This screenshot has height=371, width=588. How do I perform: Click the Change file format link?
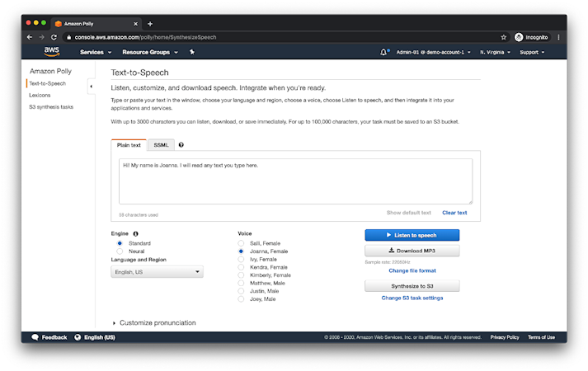click(412, 270)
